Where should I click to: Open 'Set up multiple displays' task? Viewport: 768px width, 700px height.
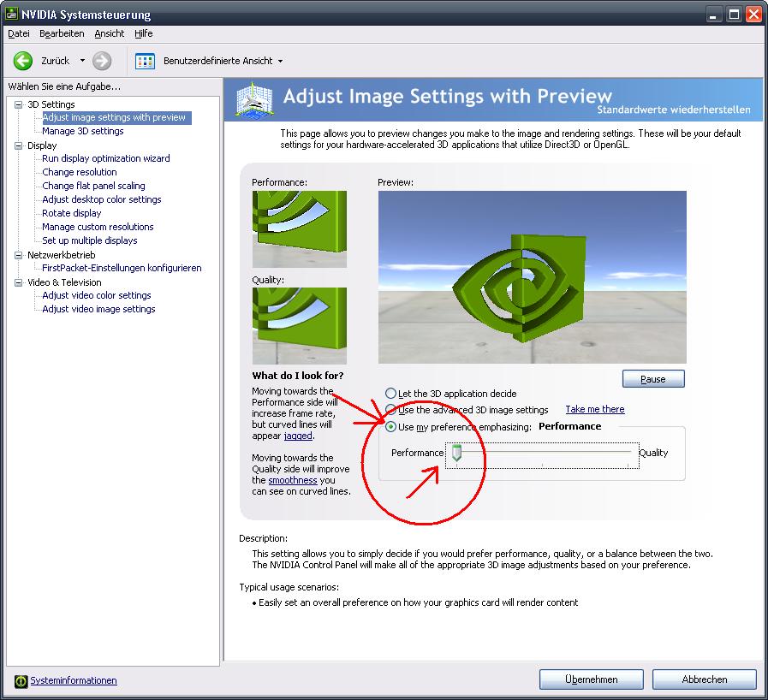90,240
